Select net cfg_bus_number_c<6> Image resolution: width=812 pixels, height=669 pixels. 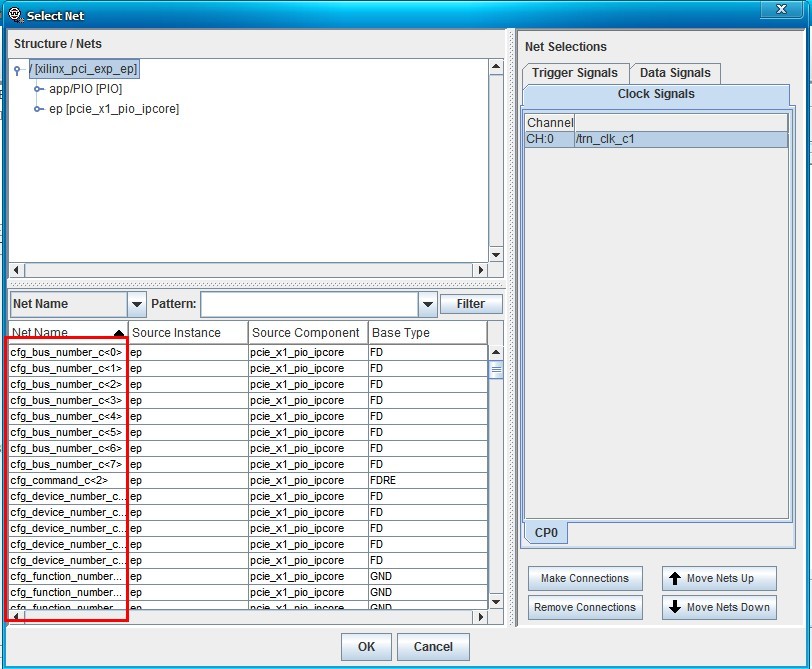tap(68, 449)
